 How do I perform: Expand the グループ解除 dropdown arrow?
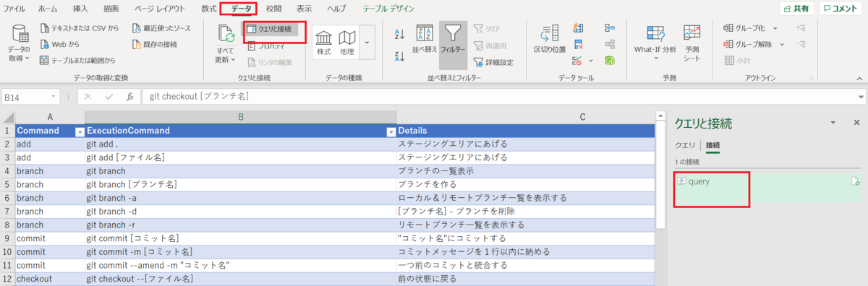coord(781,44)
